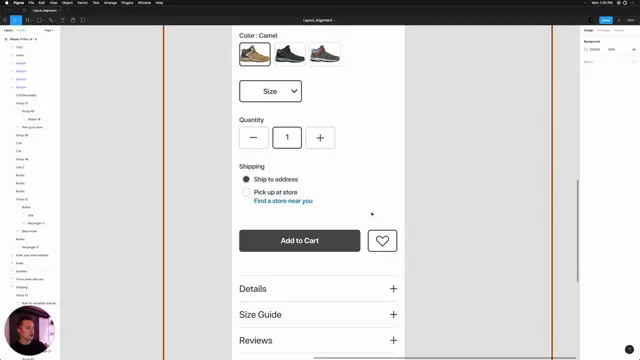Select the Shipping text layer

(x=22, y=287)
